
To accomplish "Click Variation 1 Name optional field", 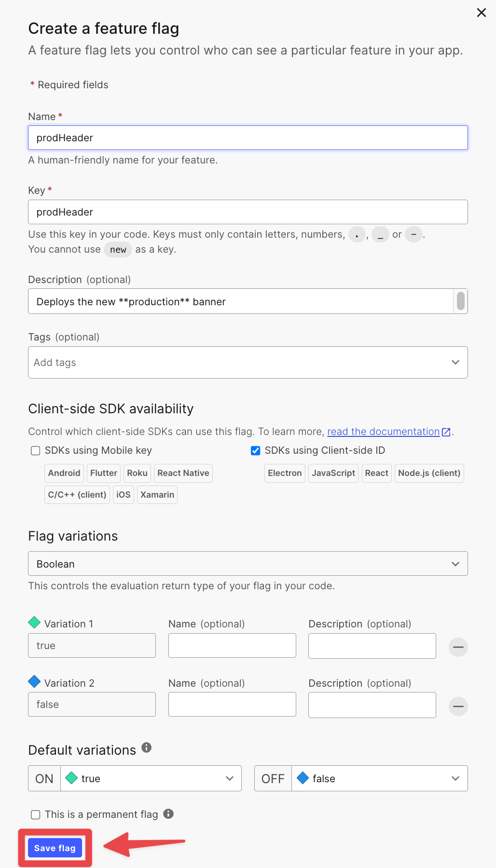I will coord(232,645).
